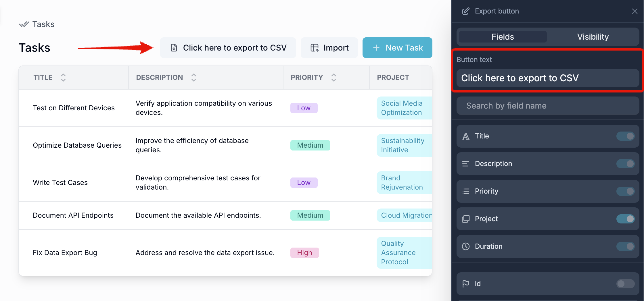The image size is (644, 301).
Task: Click the double-check icon next to Tasks breadcrumb
Action: click(x=24, y=24)
